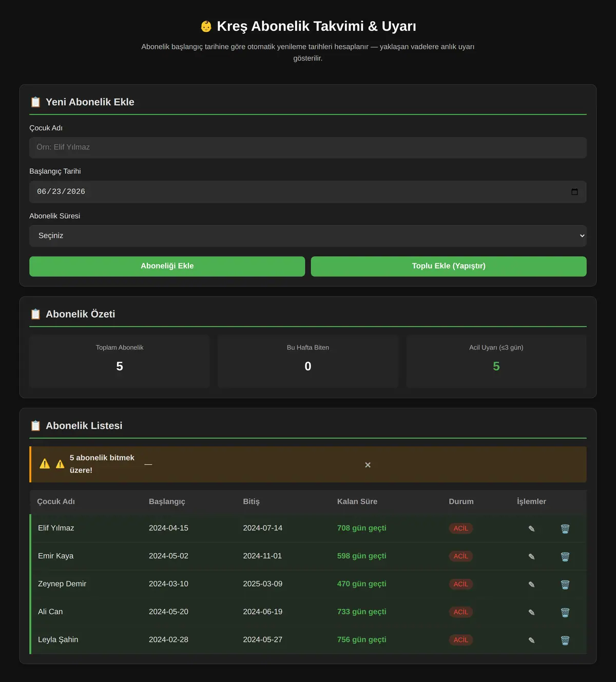Delete Ali Can row trash icon

click(565, 612)
